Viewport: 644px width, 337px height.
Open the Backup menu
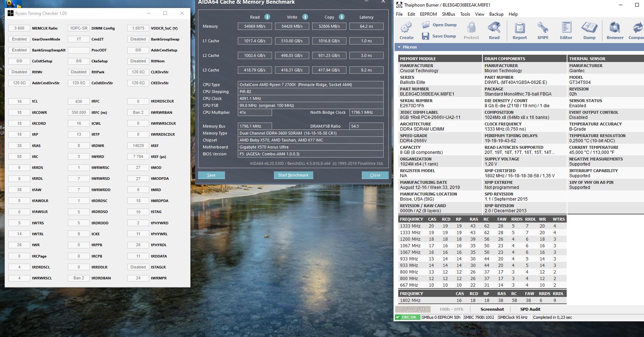[496, 14]
